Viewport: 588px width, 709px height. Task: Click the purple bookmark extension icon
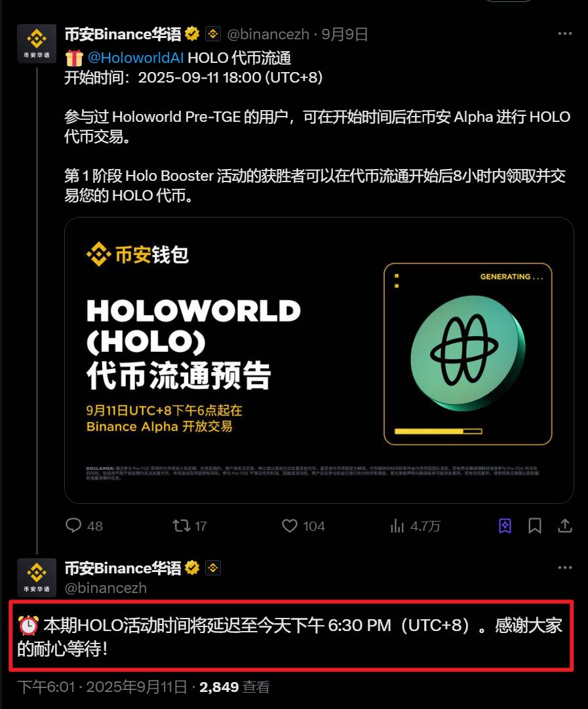click(505, 526)
